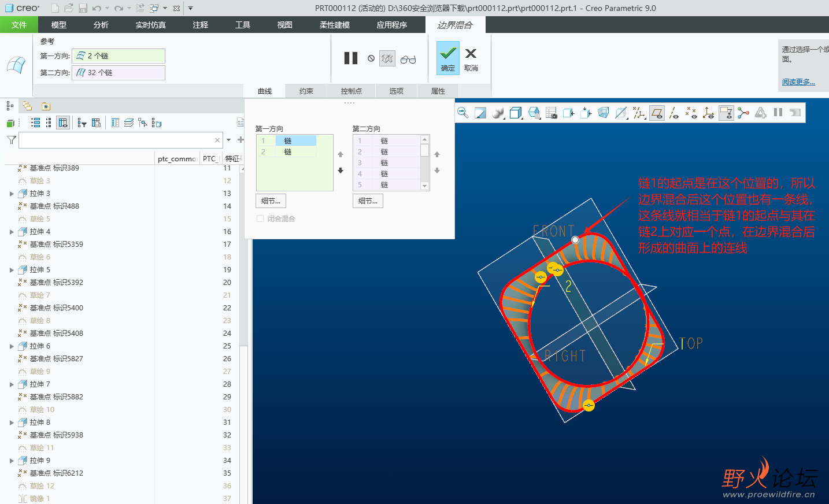Image resolution: width=829 pixels, height=504 pixels.
Task: Expand the 拉伸 5 tree node
Action: click(12, 270)
